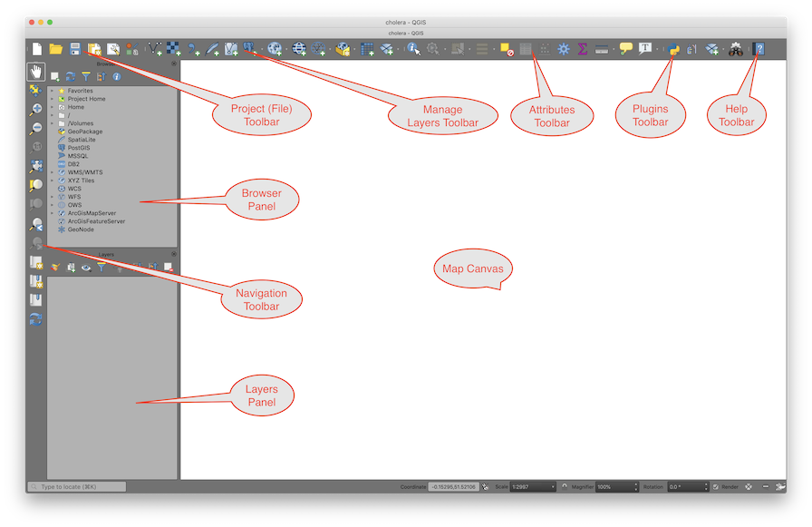
Task: Select GeoPackage in the Browser panel
Action: click(x=84, y=132)
